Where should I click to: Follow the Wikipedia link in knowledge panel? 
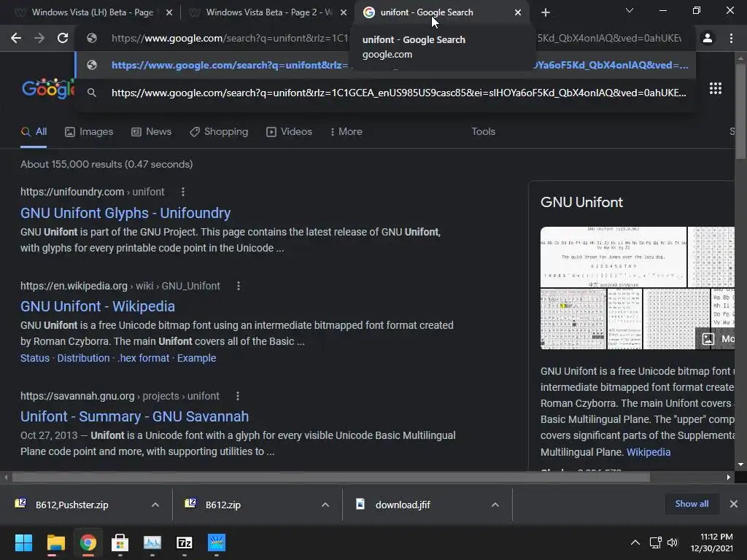point(649,452)
